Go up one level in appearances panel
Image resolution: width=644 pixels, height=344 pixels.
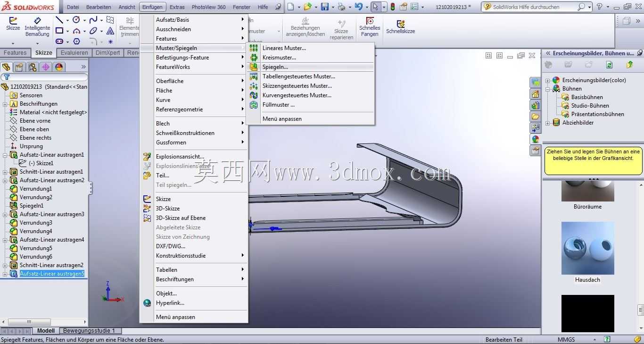[x=629, y=65]
